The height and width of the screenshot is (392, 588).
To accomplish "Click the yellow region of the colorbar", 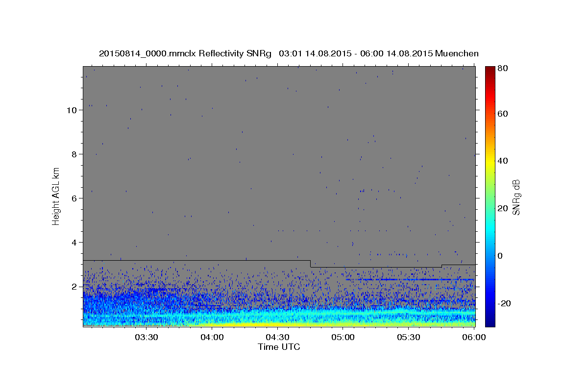I will (490, 162).
